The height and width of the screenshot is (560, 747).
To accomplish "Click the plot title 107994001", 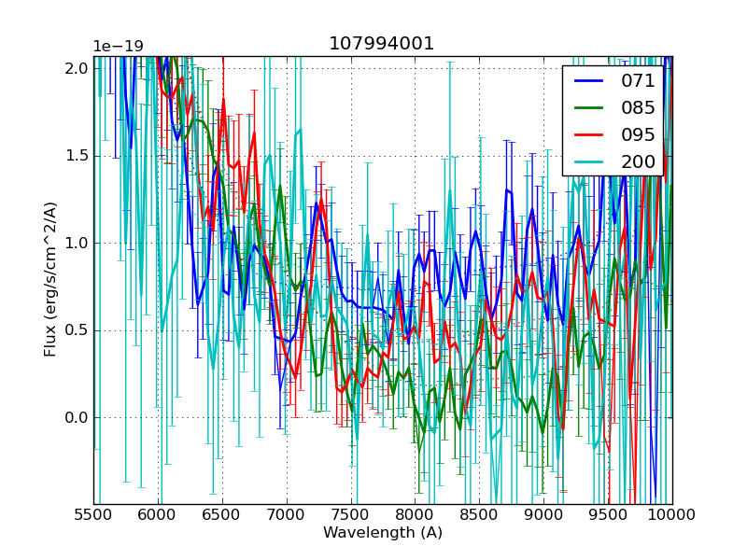I will pyautogui.click(x=382, y=44).
